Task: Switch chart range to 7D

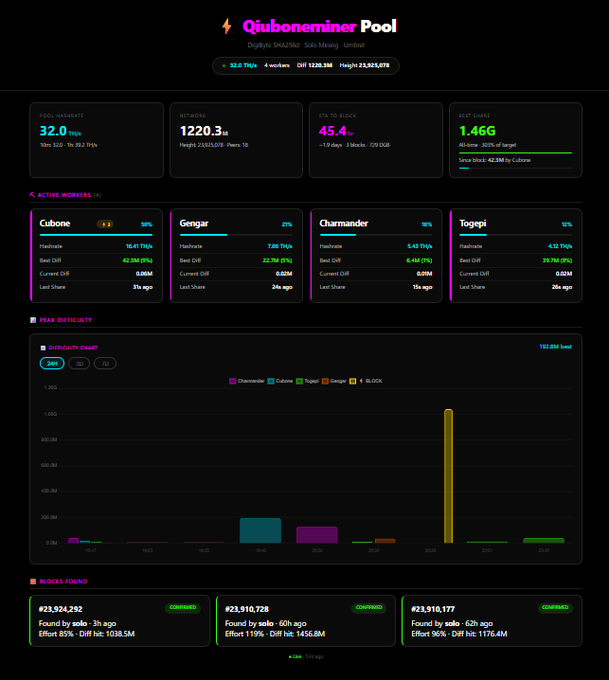Action: coord(105,363)
